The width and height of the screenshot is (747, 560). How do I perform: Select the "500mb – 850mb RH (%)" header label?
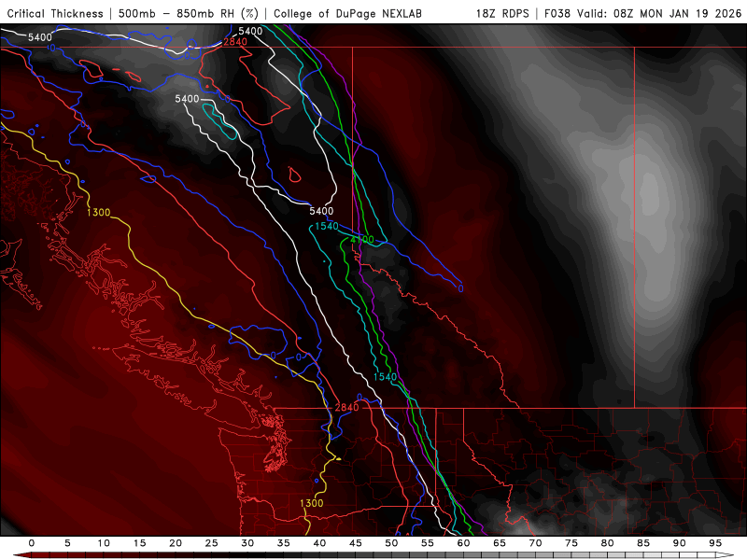pyautogui.click(x=188, y=13)
